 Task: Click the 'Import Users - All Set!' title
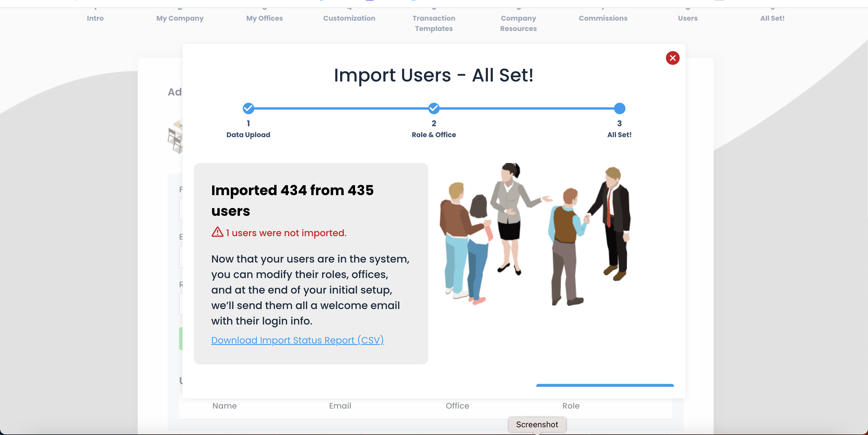coord(434,75)
